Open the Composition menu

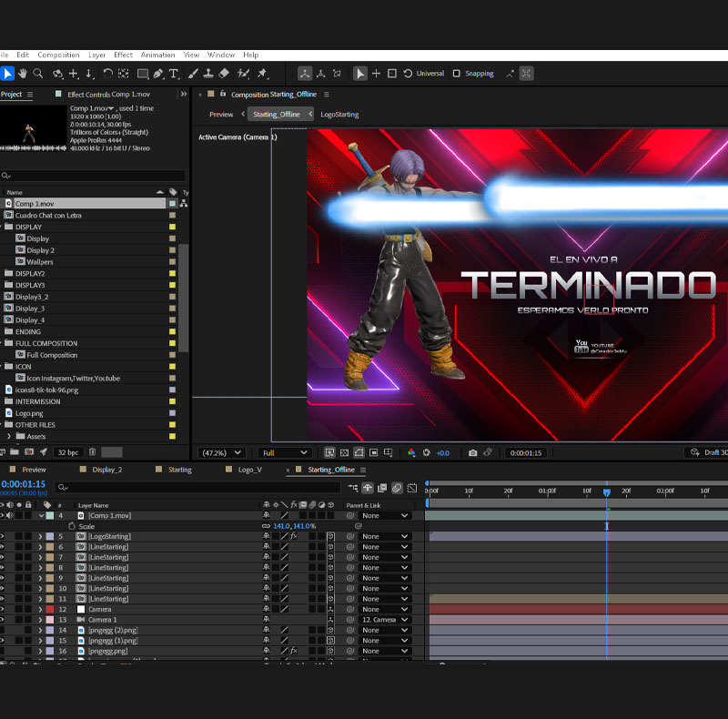coord(58,55)
